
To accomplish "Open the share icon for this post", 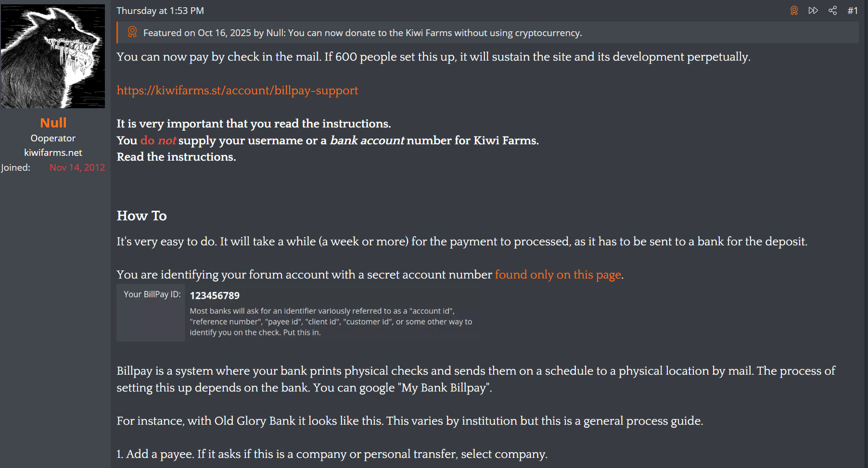I will 833,11.
